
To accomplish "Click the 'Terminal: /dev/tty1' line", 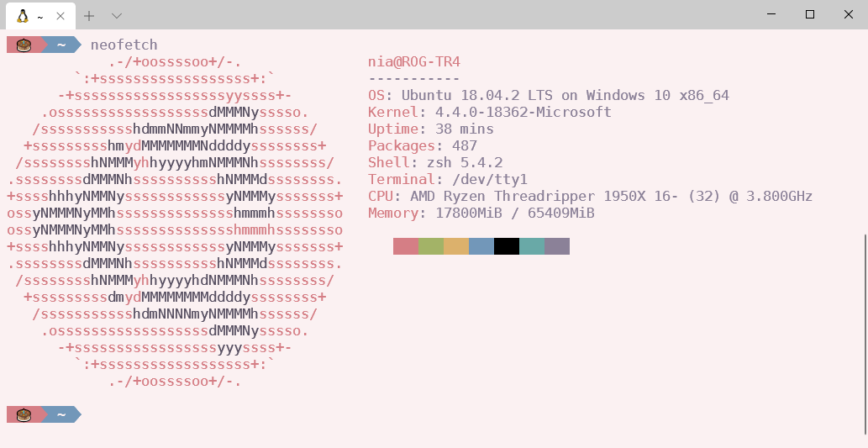I will (448, 179).
